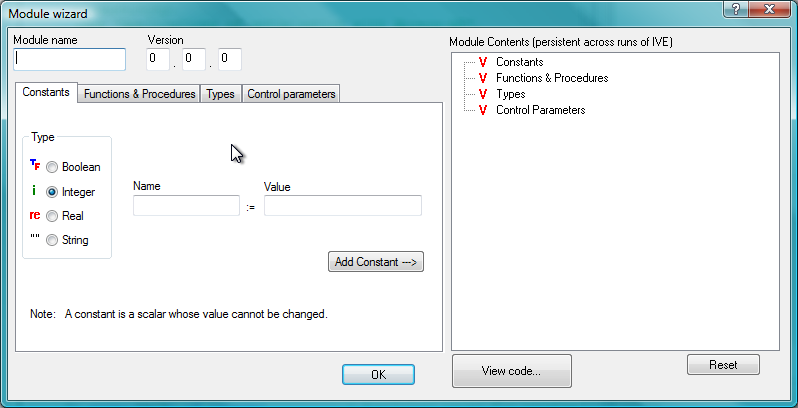Click the TF Boolean type icon
This screenshot has height=408, width=798.
35,164
